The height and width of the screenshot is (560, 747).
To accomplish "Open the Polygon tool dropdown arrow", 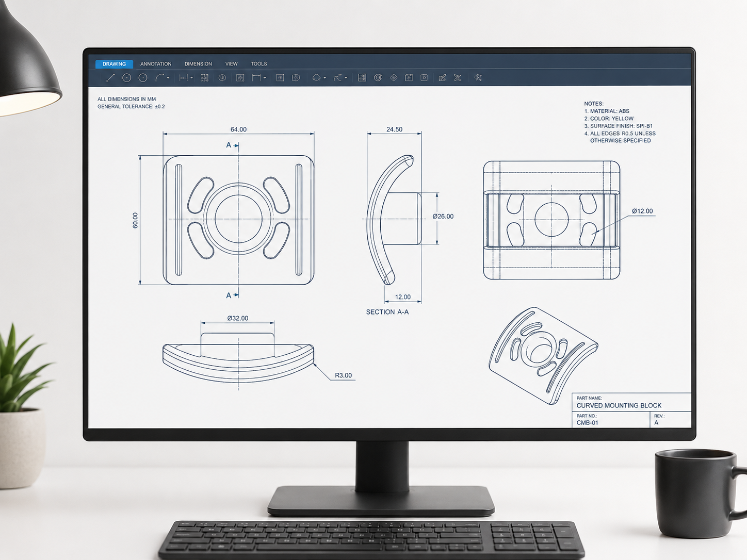I will pyautogui.click(x=324, y=78).
